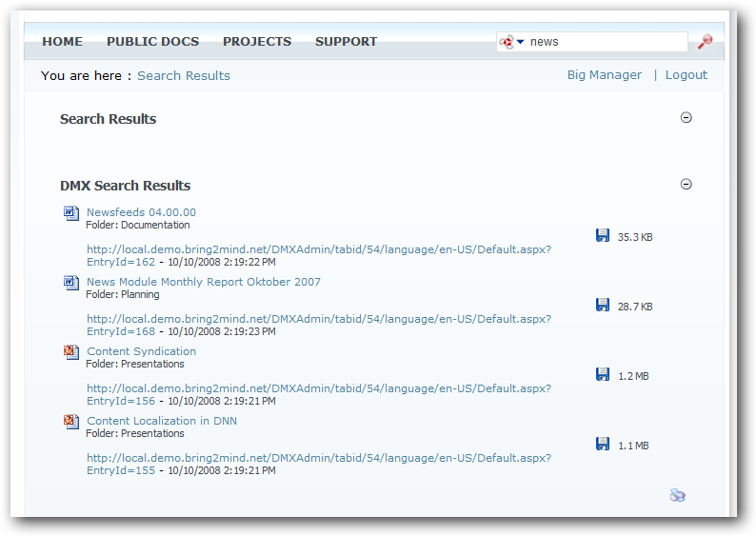
Task: Click the "10/10/2008 2:19:23 PM" timestamp
Action: click(x=222, y=331)
